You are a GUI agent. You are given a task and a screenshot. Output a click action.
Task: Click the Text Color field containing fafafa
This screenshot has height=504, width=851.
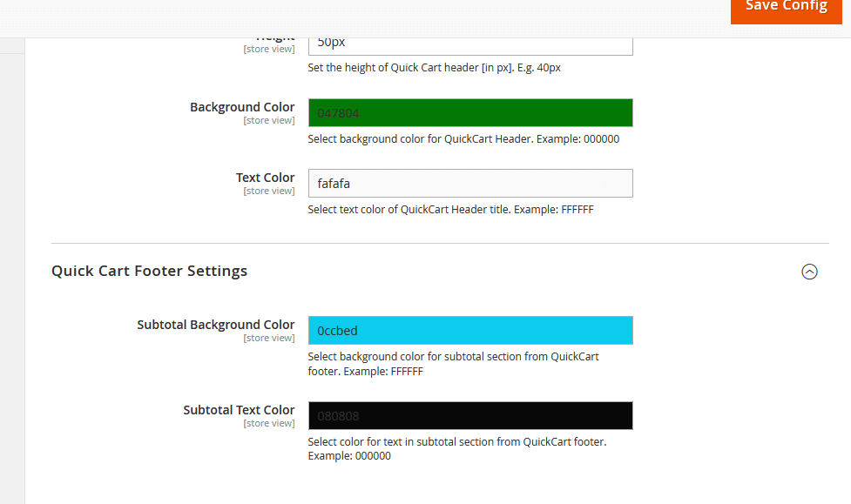pyautogui.click(x=470, y=184)
